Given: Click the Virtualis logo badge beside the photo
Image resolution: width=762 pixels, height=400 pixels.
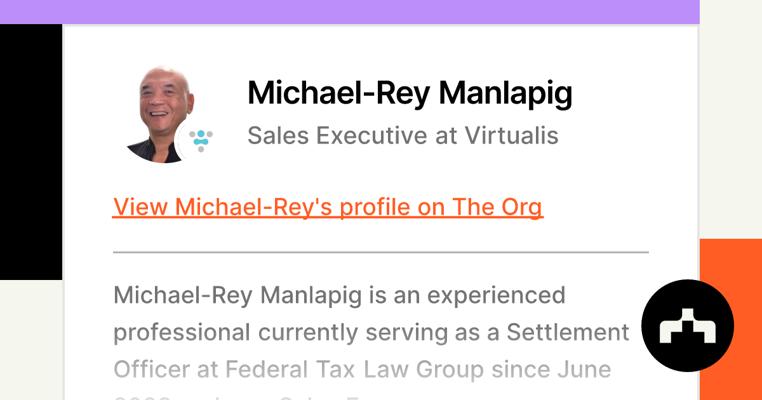Looking at the screenshot, I should pos(201,139).
